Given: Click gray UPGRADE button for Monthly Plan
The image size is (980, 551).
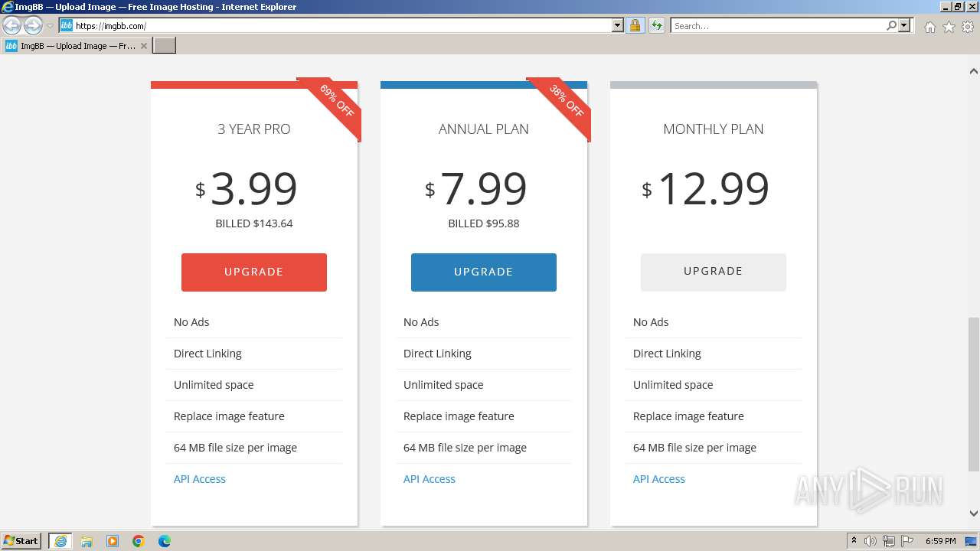Looking at the screenshot, I should (714, 272).
